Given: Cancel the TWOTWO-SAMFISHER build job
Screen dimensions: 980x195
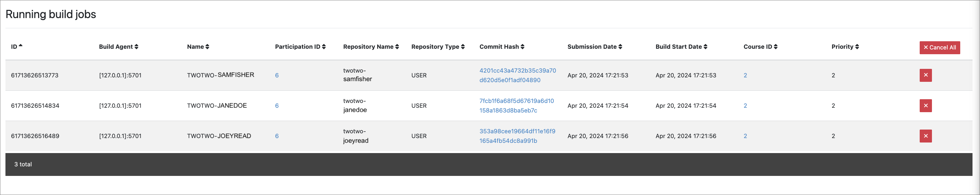Looking at the screenshot, I should [925, 75].
